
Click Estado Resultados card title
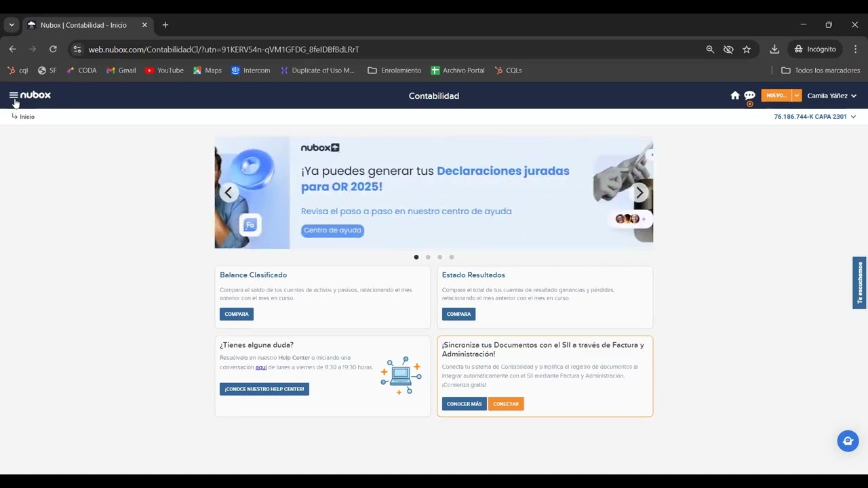click(473, 275)
